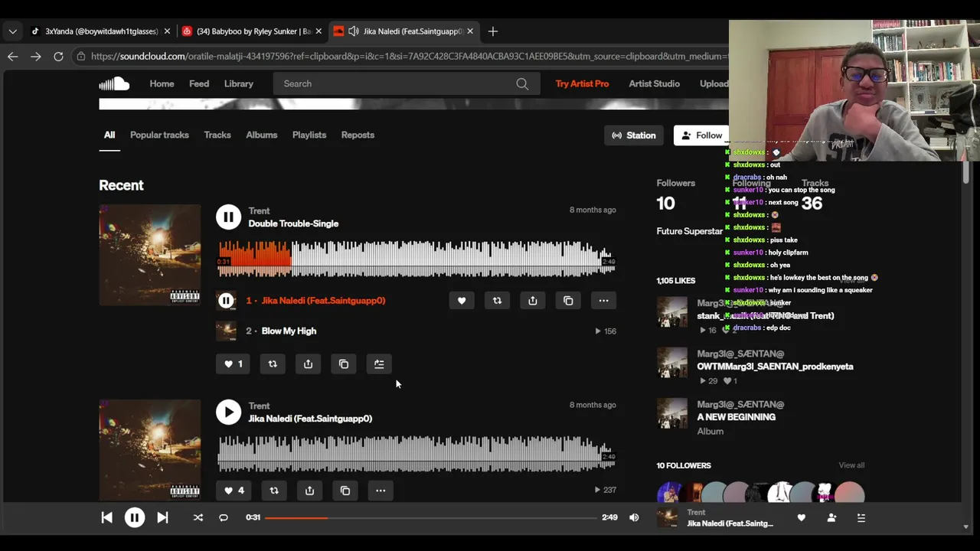Go to the SoundCloud logo homepage
980x551 pixels.
click(x=114, y=83)
